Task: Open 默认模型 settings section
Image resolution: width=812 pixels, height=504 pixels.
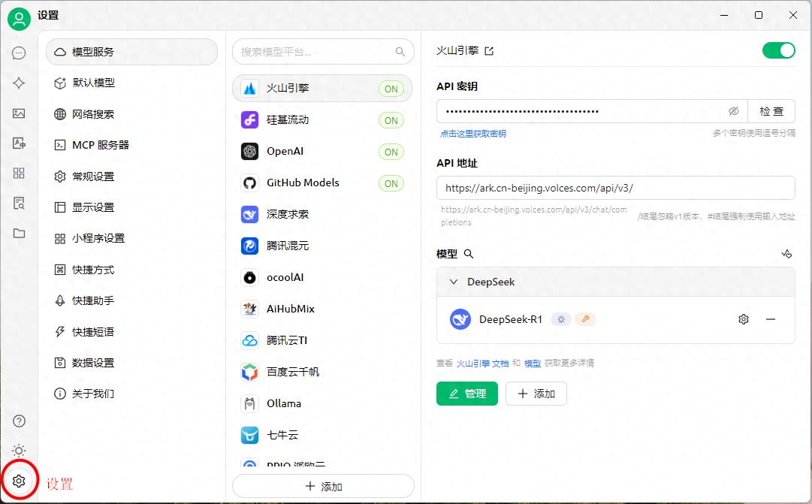Action: 131,83
